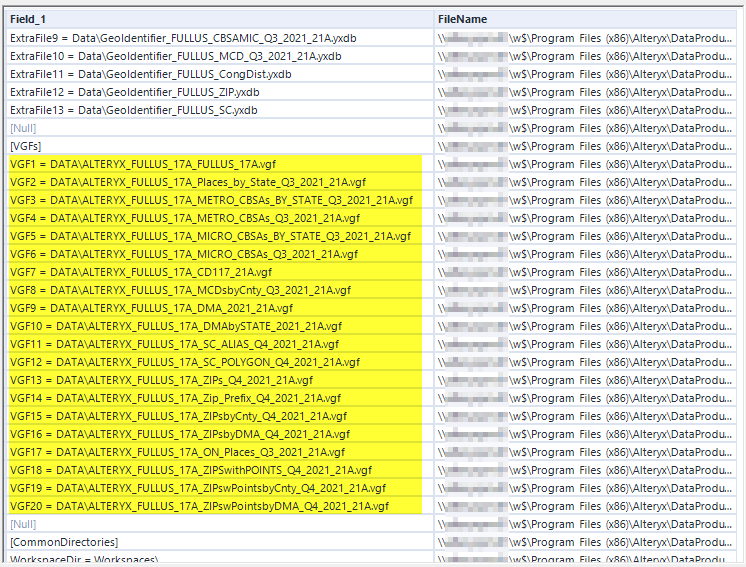Select VGF14 Zip_Prefix cell
Screen dimensions: 746x567
(x=220, y=398)
